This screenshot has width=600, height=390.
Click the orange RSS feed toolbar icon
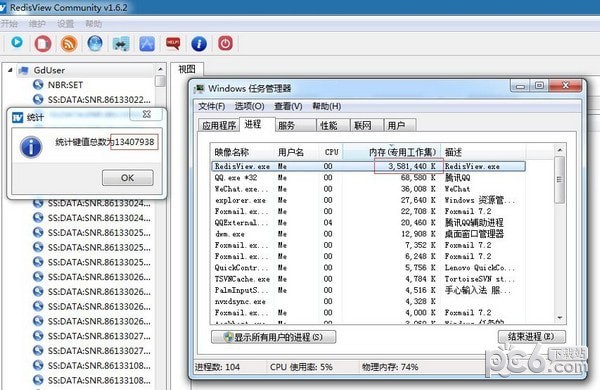click(69, 43)
